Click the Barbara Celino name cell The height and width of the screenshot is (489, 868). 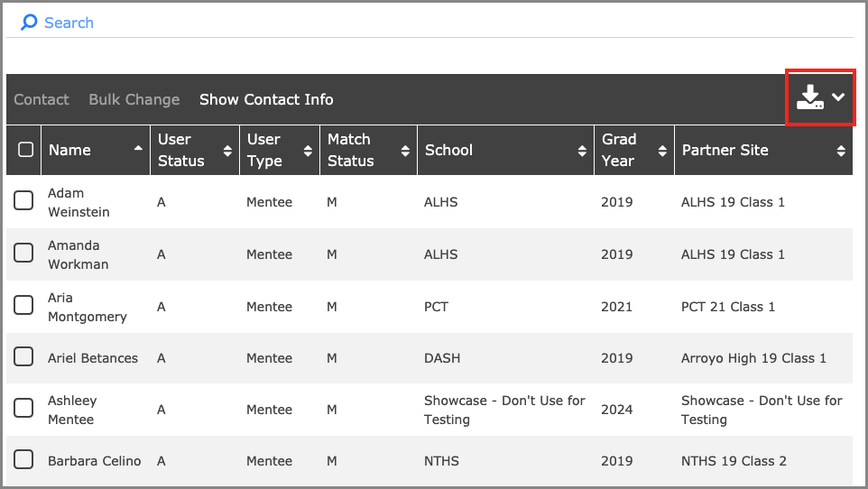pos(94,461)
